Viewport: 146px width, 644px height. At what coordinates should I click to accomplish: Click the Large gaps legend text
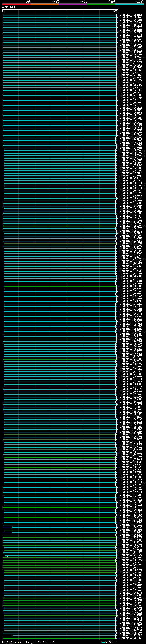pyautogui.click(x=28, y=642)
